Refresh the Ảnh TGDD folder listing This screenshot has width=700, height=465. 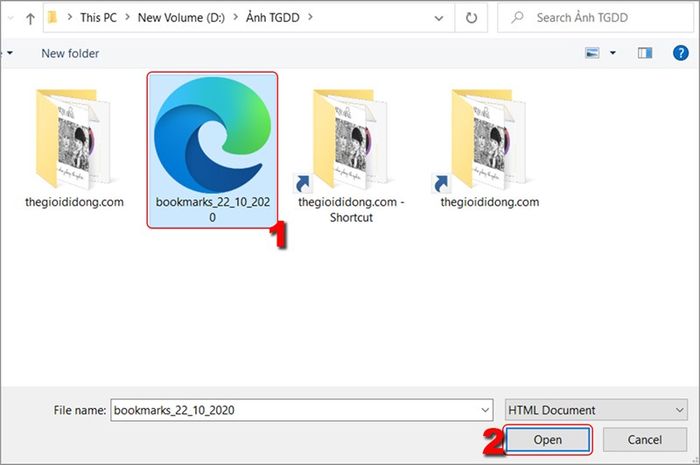tap(471, 18)
